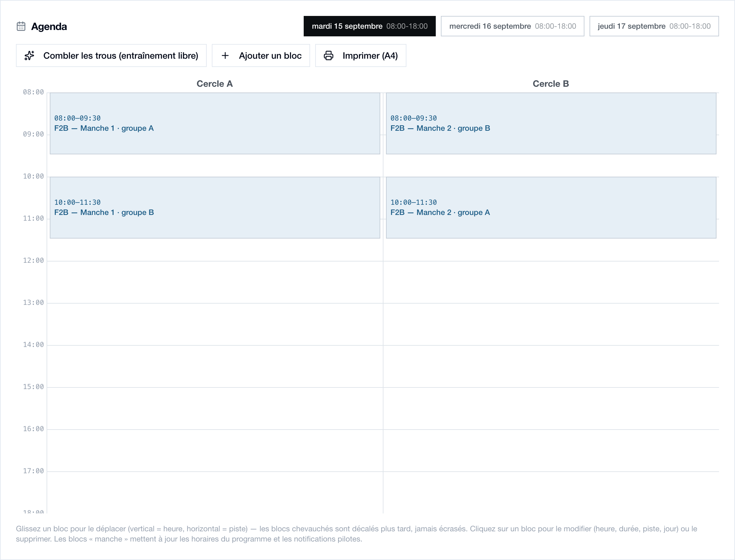Click the 09:00 time label

pos(33,134)
